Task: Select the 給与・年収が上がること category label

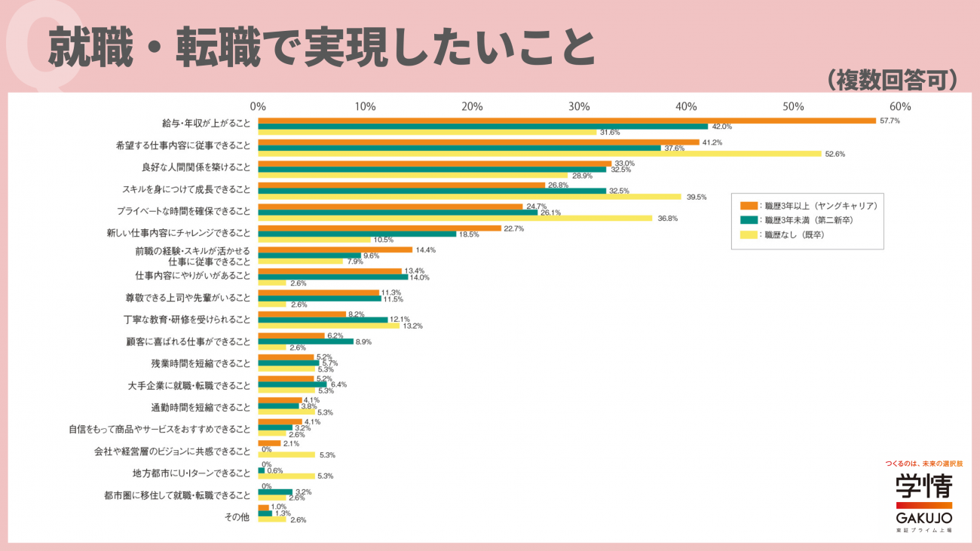Action: 206,123
